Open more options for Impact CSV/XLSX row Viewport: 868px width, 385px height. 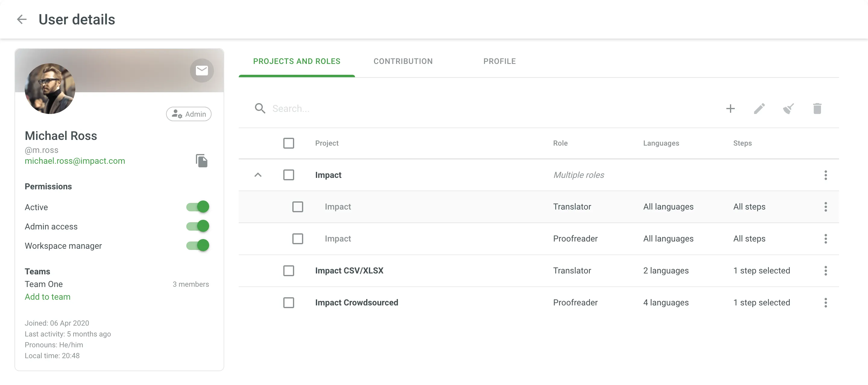click(826, 271)
